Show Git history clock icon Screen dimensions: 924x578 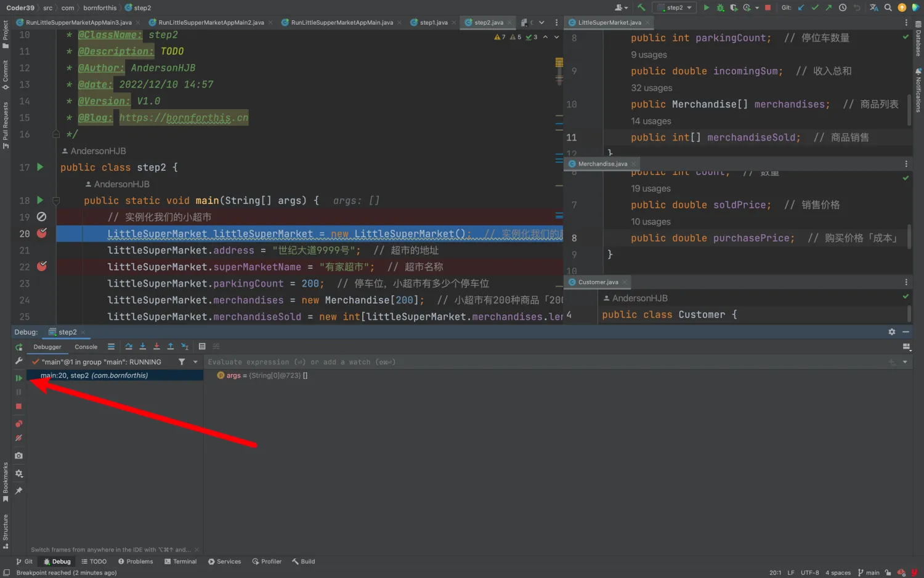pyautogui.click(x=843, y=7)
